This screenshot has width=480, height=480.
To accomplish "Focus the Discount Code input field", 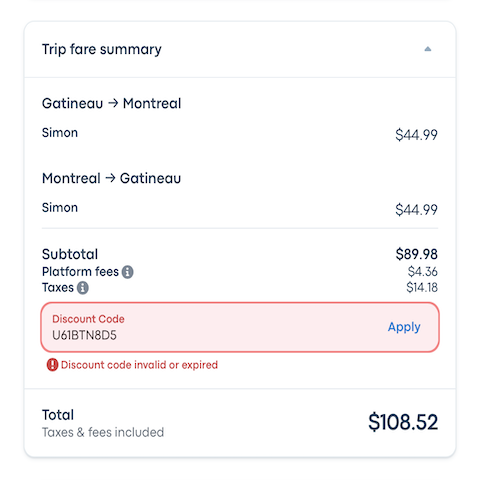I will [x=240, y=327].
